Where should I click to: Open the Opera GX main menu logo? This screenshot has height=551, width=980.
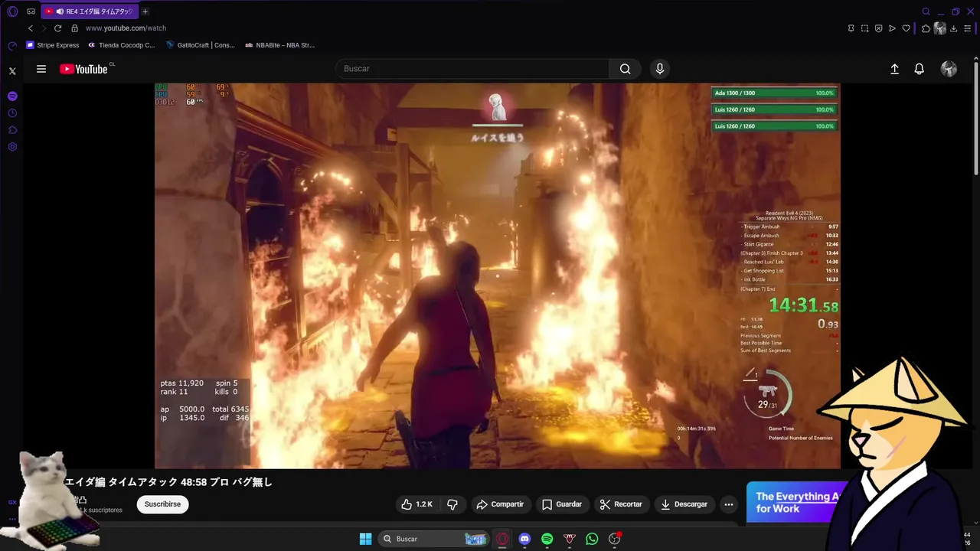(12, 11)
